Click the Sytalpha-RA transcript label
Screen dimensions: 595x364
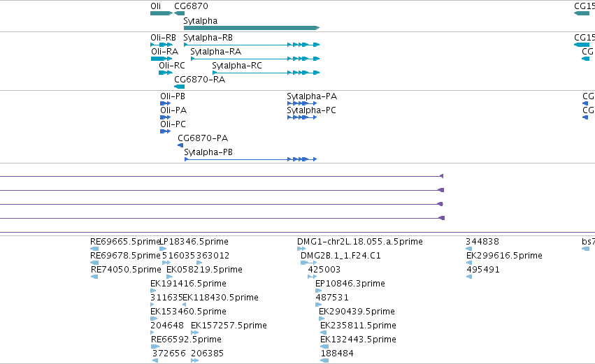tap(215, 52)
